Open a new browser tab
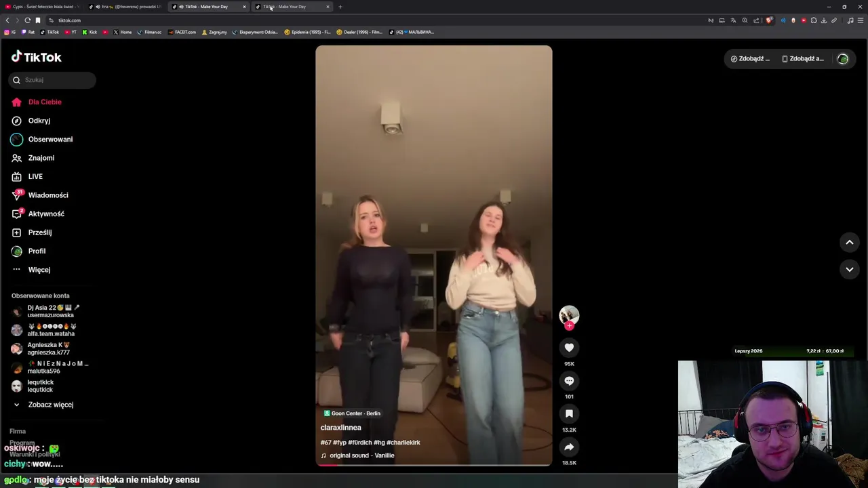This screenshot has width=868, height=488. click(340, 7)
